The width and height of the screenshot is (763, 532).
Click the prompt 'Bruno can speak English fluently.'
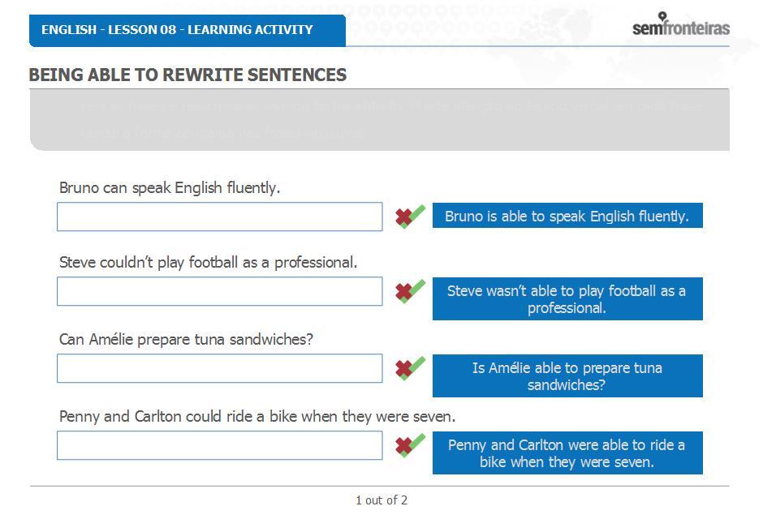170,187
